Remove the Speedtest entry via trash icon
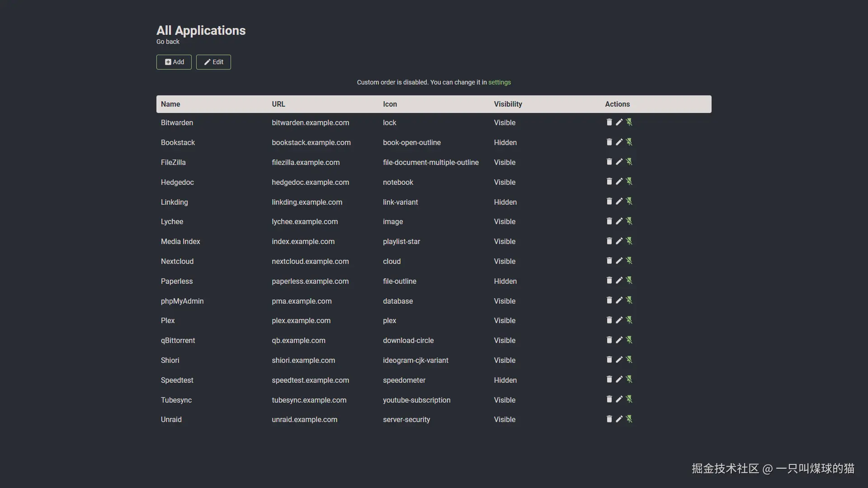This screenshot has width=868, height=488. pyautogui.click(x=609, y=380)
